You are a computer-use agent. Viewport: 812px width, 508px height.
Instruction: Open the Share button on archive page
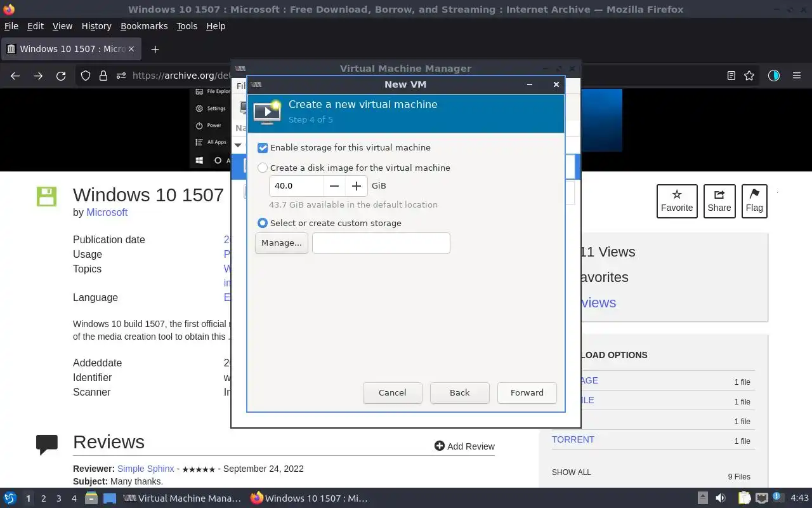(719, 201)
